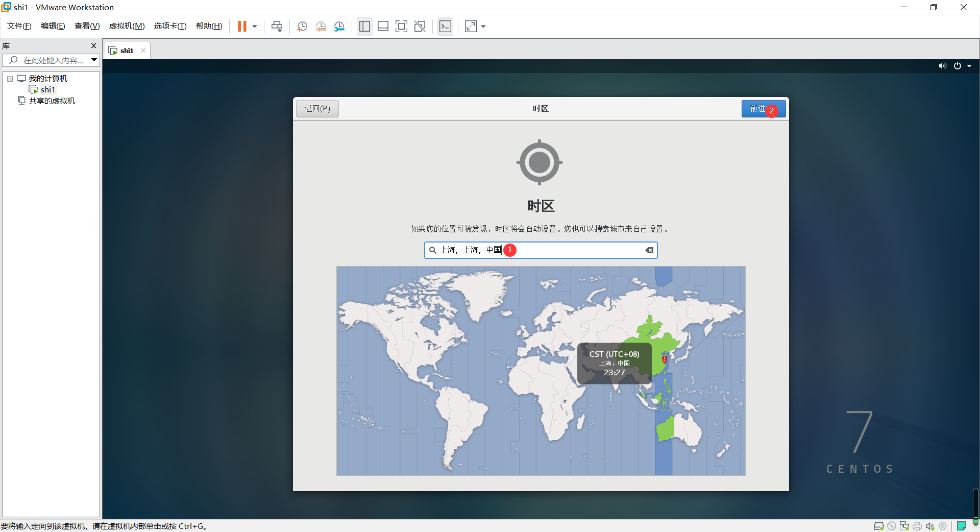Image resolution: width=980 pixels, height=532 pixels.
Task: Open the stretch guest dropdown arrow
Action: coord(483,26)
